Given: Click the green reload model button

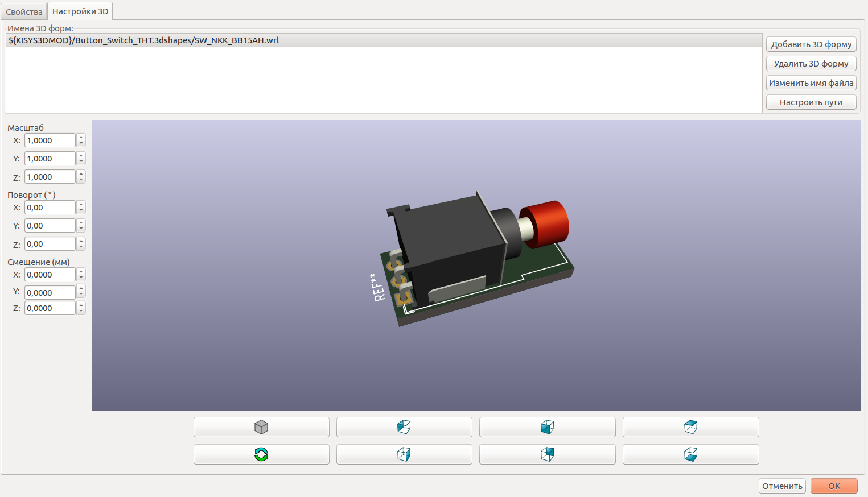Looking at the screenshot, I should coord(261,454).
